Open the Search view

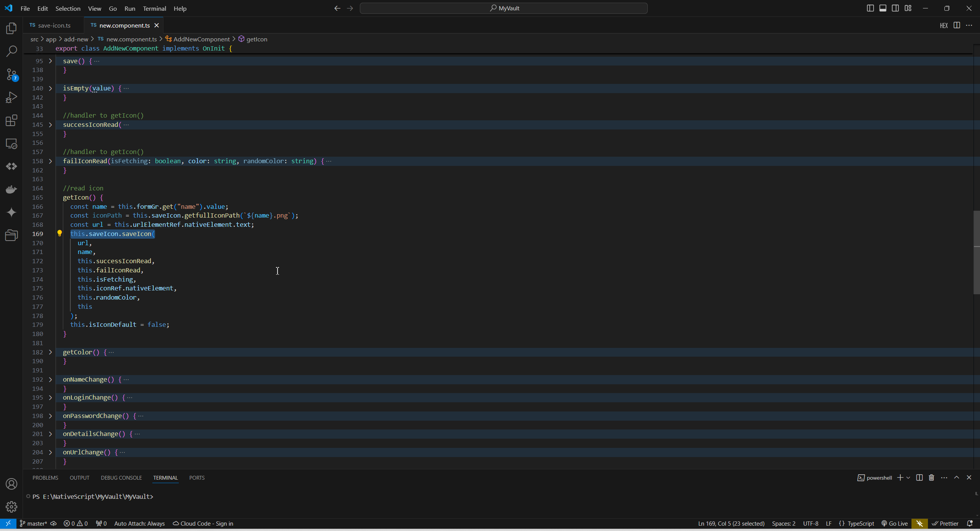(x=11, y=51)
